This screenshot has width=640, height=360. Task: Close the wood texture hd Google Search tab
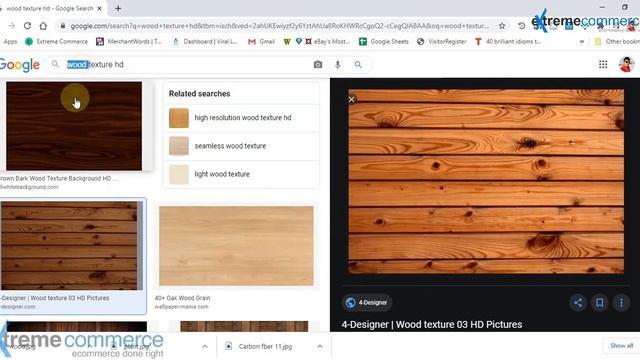pyautogui.click(x=100, y=8)
